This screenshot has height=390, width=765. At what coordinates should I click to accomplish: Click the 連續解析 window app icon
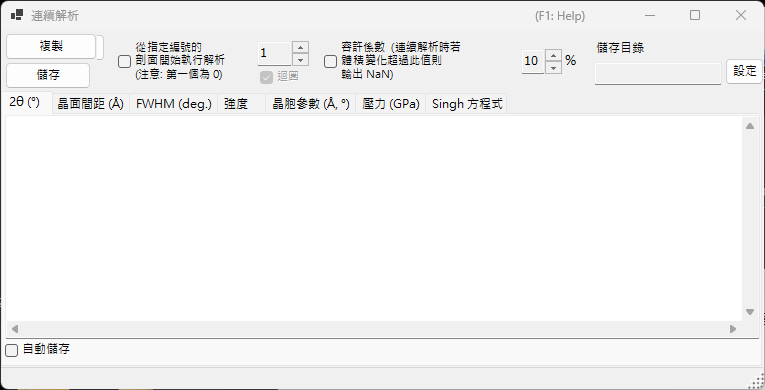coord(17,15)
